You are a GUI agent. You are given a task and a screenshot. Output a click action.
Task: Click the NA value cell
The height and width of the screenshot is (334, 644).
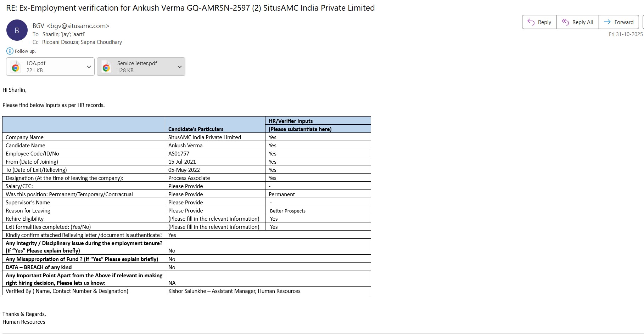click(268, 279)
